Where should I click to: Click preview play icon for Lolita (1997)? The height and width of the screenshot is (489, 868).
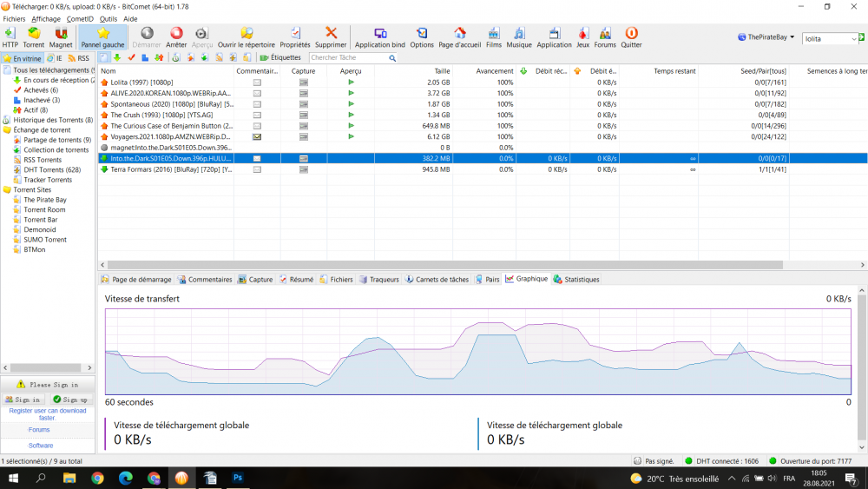pyautogui.click(x=351, y=83)
